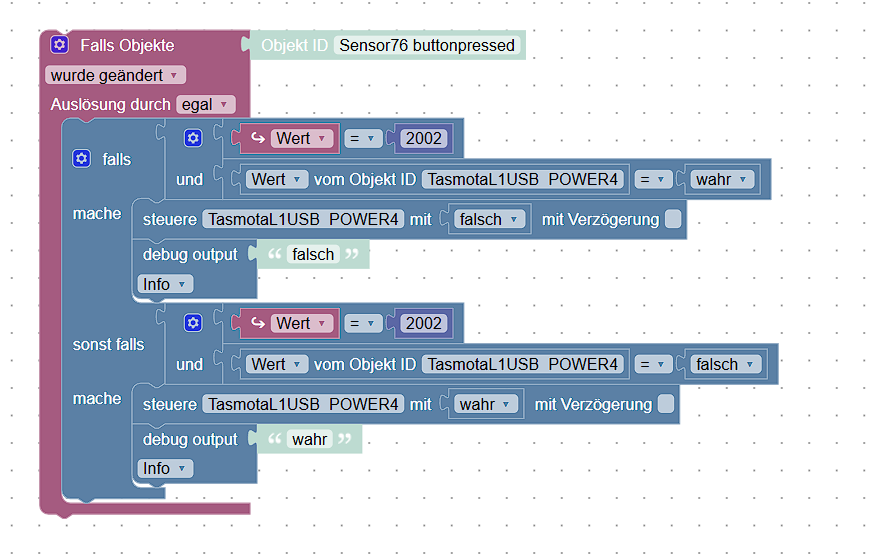This screenshot has height=555, width=887.
Task: Select the first mache label
Action: pos(97,213)
